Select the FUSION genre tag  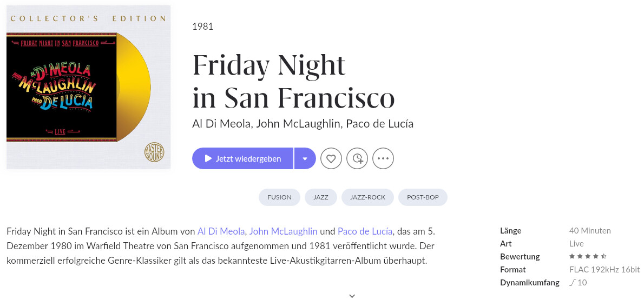tap(279, 197)
